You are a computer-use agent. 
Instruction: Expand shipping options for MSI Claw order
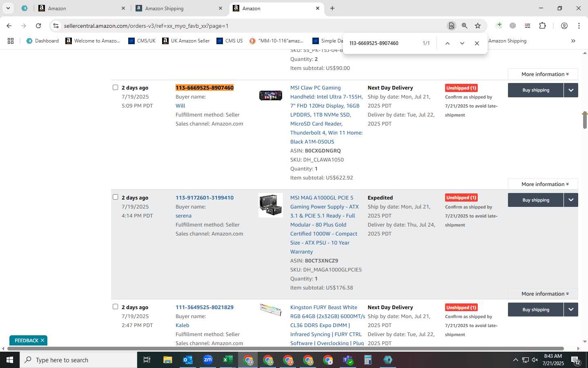571,90
